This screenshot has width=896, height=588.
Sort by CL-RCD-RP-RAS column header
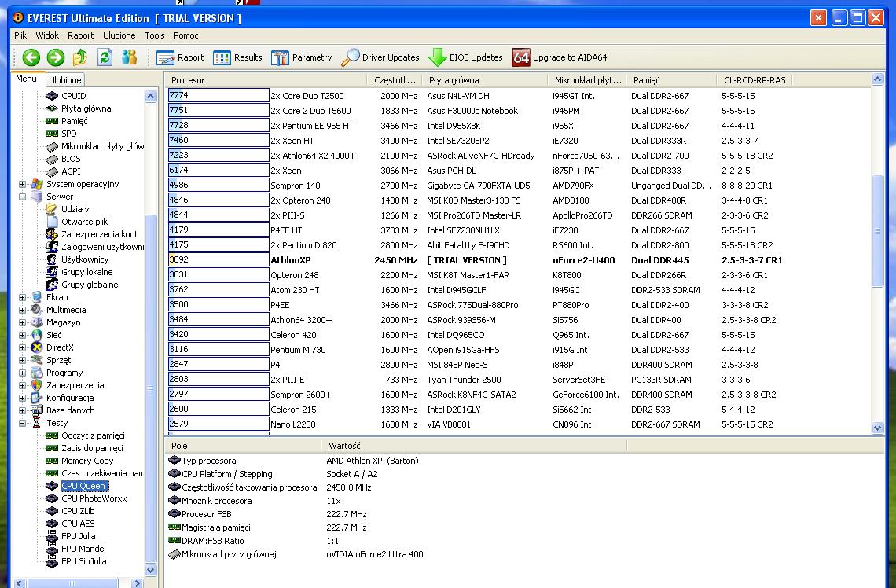(755, 80)
